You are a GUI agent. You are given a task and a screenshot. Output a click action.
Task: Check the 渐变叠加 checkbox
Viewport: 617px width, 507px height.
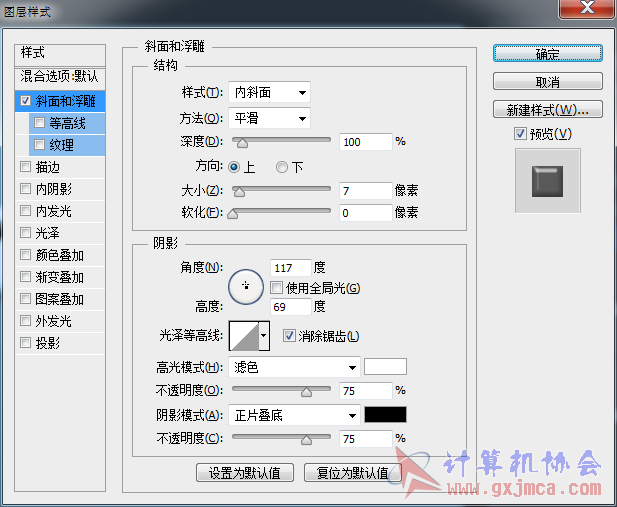pos(26,277)
